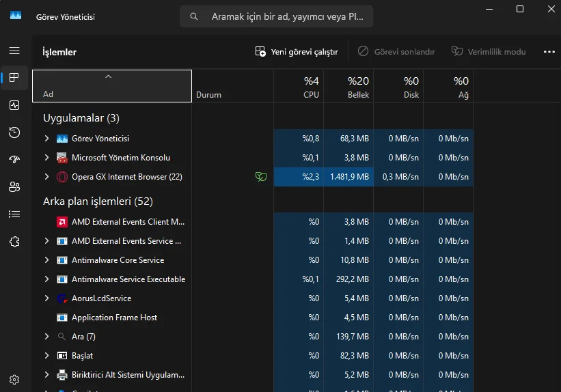Image resolution: width=561 pixels, height=392 pixels.
Task: Sort by the CPU column header
Action: point(299,86)
